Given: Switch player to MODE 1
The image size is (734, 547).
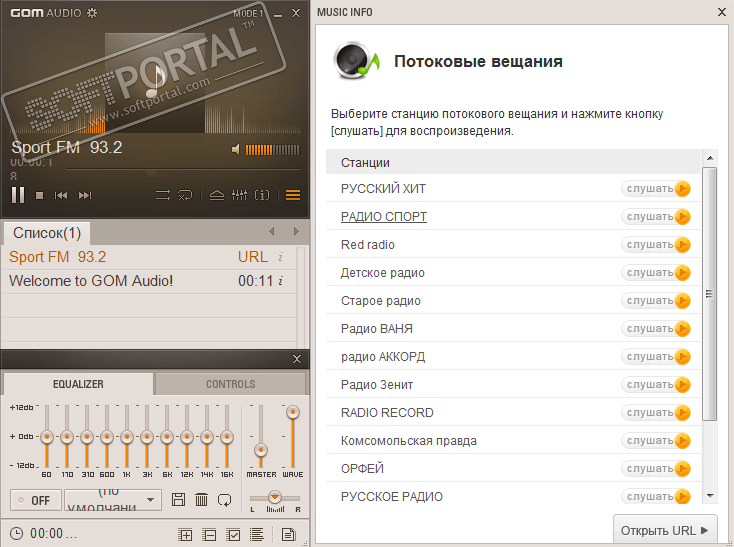Looking at the screenshot, I should point(248,14).
